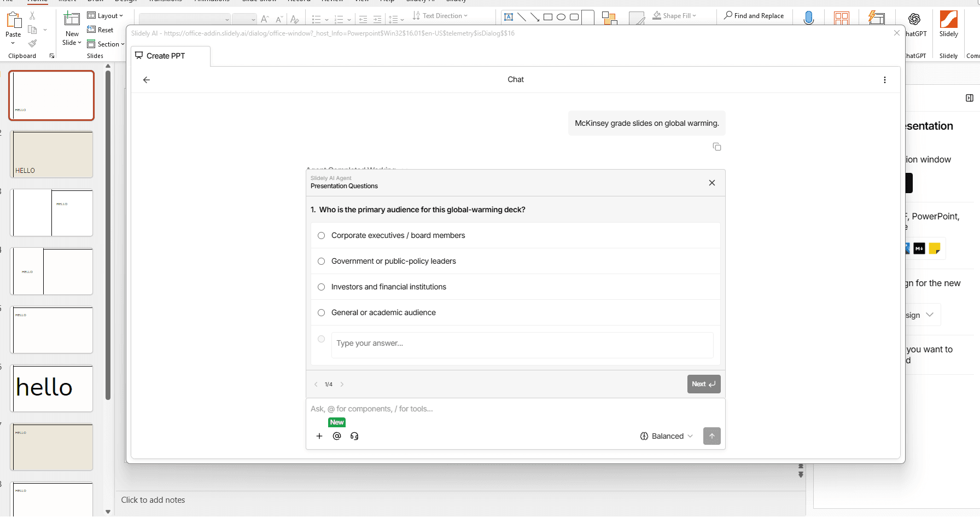Image resolution: width=980 pixels, height=517 pixels.
Task: Increase font size with the large A icon
Action: (x=265, y=19)
